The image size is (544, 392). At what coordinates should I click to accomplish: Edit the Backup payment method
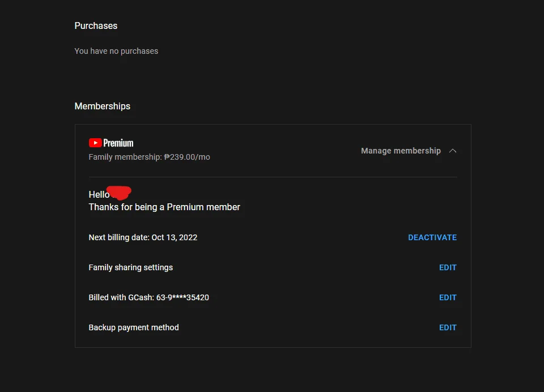coord(448,327)
